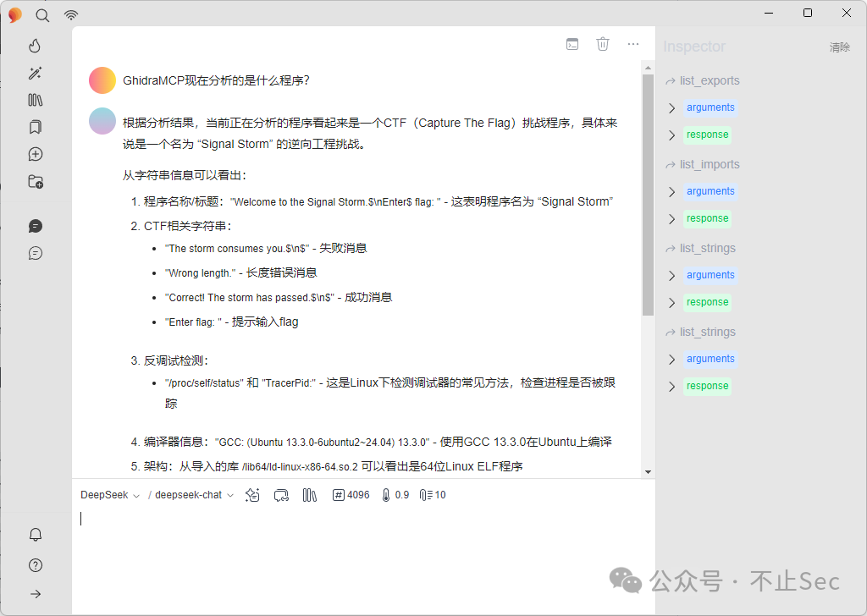The image size is (867, 616).
Task: Click the temperature 0.9 control in the toolbar
Action: tap(396, 495)
